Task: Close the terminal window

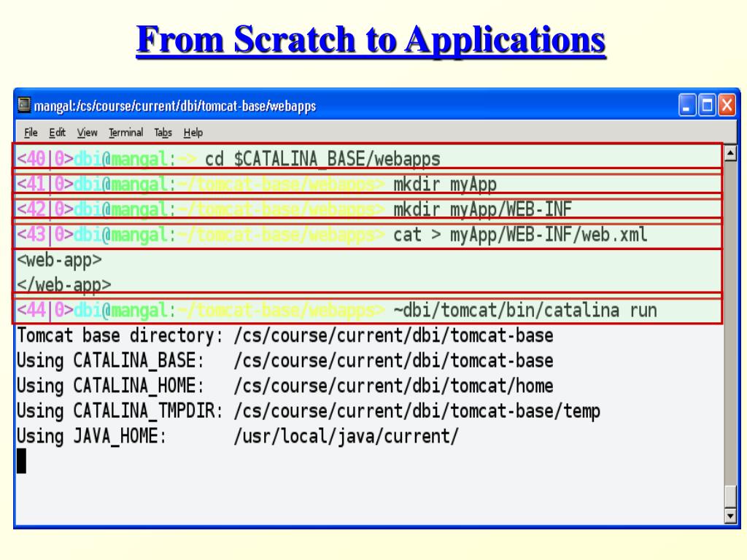Action: [x=727, y=105]
